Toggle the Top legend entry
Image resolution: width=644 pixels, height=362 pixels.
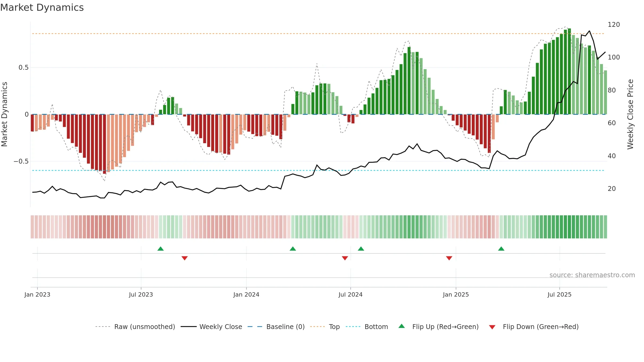point(325,327)
